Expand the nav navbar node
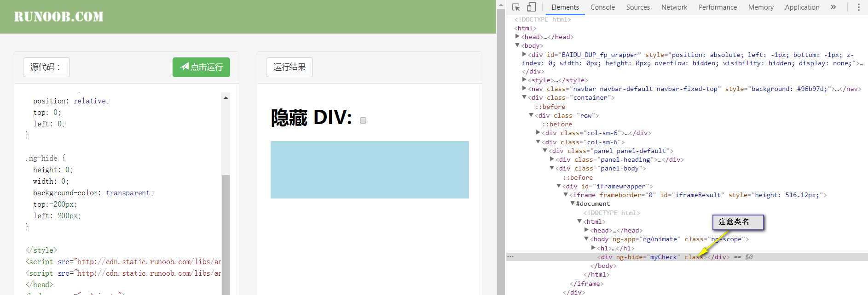The image size is (868, 295). click(524, 89)
